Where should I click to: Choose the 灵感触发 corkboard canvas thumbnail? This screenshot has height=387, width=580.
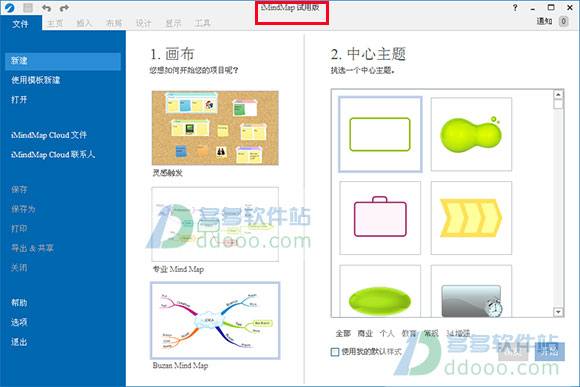[215, 128]
